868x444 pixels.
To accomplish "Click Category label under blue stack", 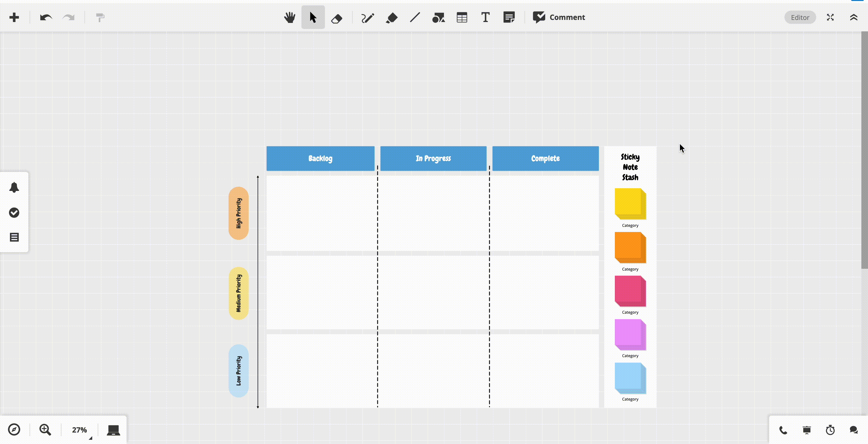I will [630, 399].
